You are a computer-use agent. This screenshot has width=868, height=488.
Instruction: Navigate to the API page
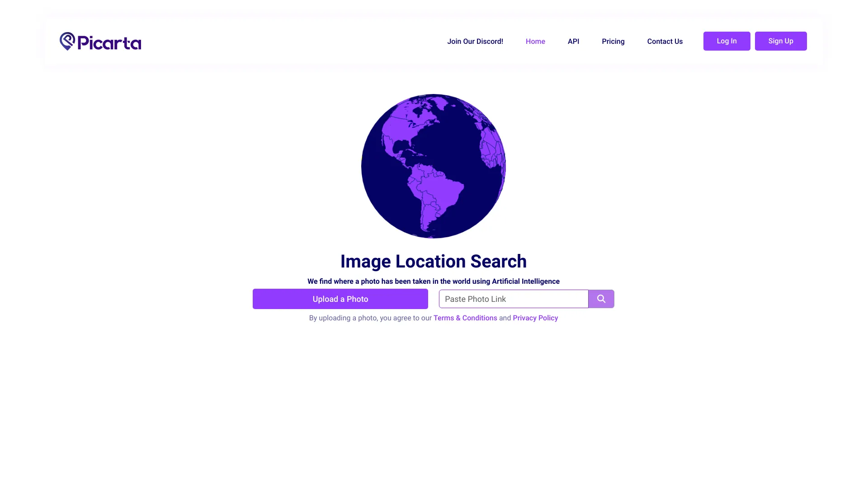(x=573, y=41)
